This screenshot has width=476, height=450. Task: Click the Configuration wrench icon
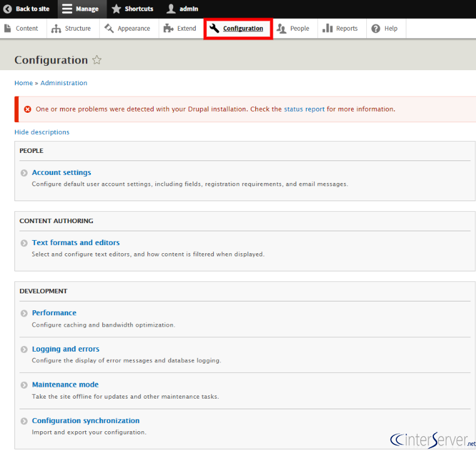pyautogui.click(x=214, y=28)
